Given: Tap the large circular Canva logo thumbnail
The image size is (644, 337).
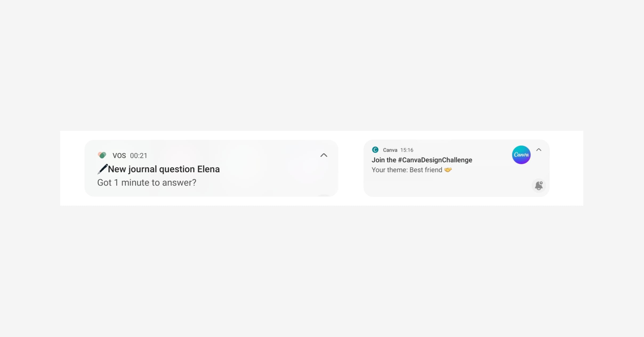Looking at the screenshot, I should click(521, 155).
